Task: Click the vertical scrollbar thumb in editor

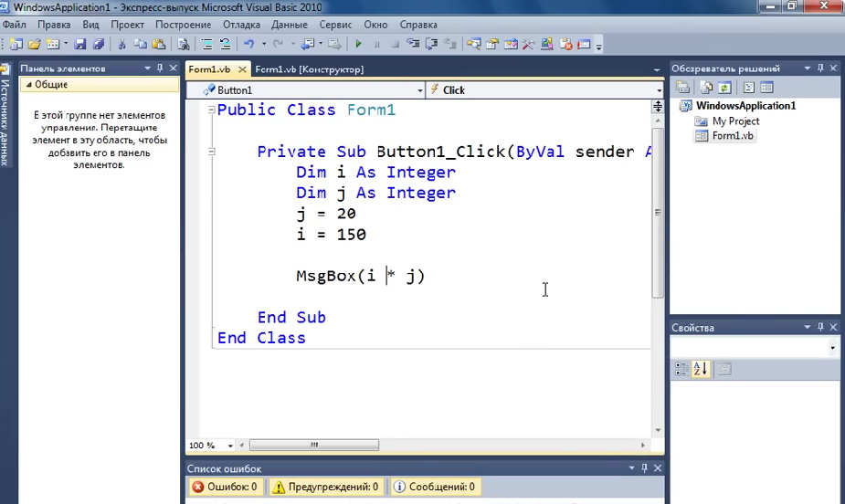Action: click(658, 213)
